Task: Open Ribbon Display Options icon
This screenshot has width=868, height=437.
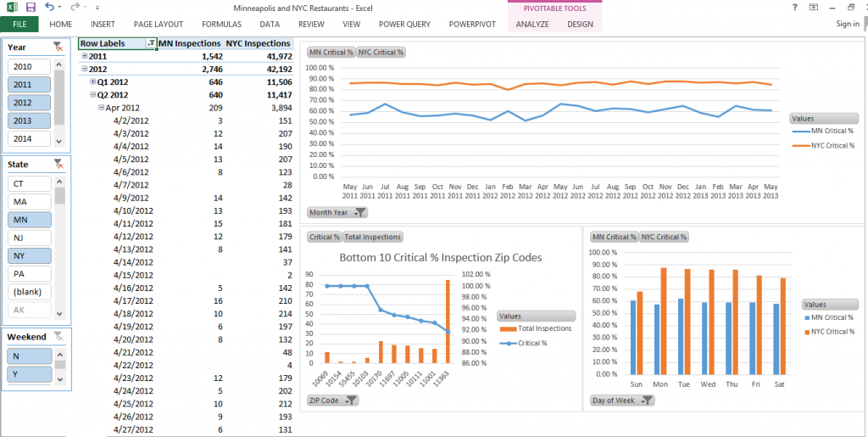Action: pyautogui.click(x=814, y=7)
